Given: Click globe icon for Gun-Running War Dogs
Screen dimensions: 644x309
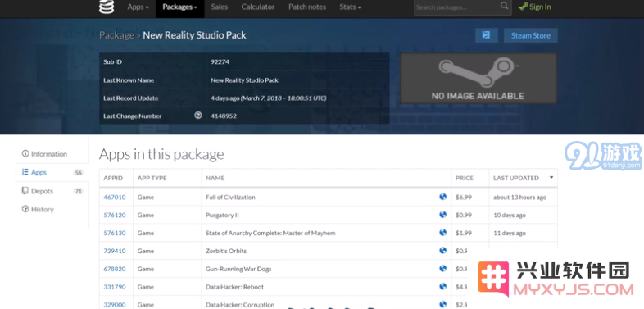Looking at the screenshot, I should [x=442, y=268].
